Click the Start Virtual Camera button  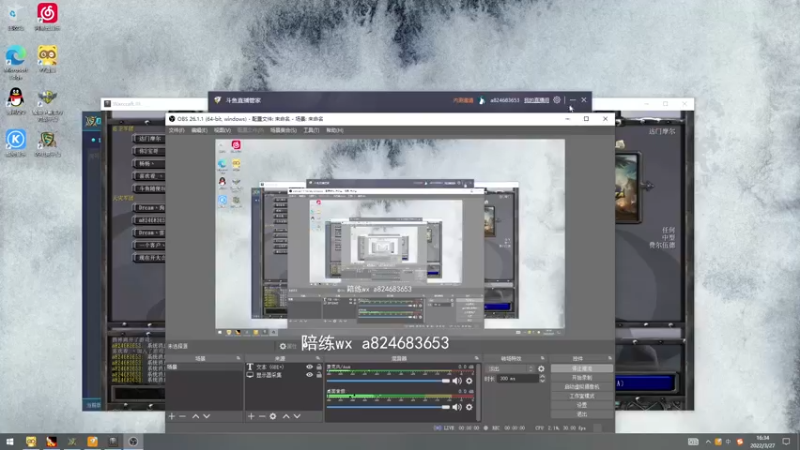click(x=582, y=387)
